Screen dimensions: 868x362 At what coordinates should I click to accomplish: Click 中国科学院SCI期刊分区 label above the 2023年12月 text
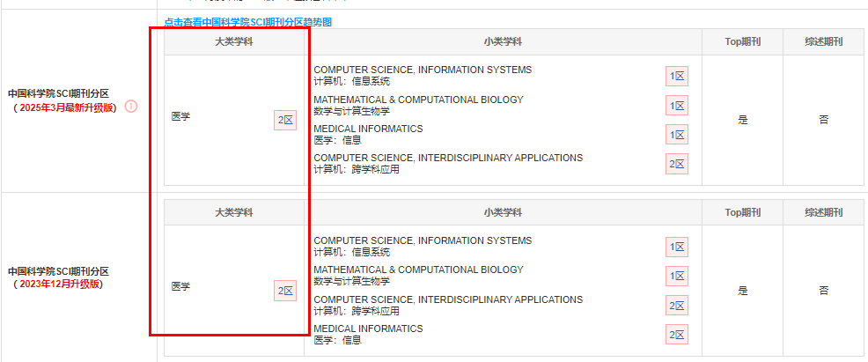pyautogui.click(x=58, y=271)
